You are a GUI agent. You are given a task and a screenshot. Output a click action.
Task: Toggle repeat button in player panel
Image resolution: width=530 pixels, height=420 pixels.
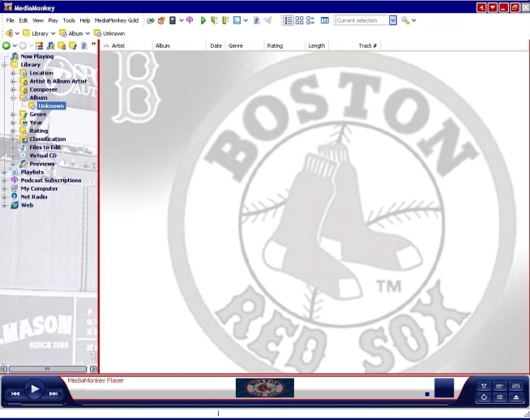tap(484, 397)
